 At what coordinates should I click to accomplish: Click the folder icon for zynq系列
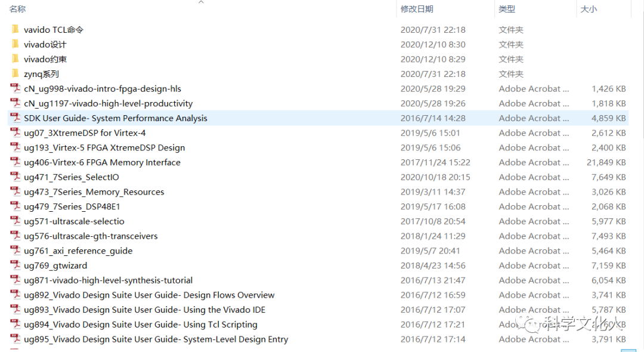(15, 74)
